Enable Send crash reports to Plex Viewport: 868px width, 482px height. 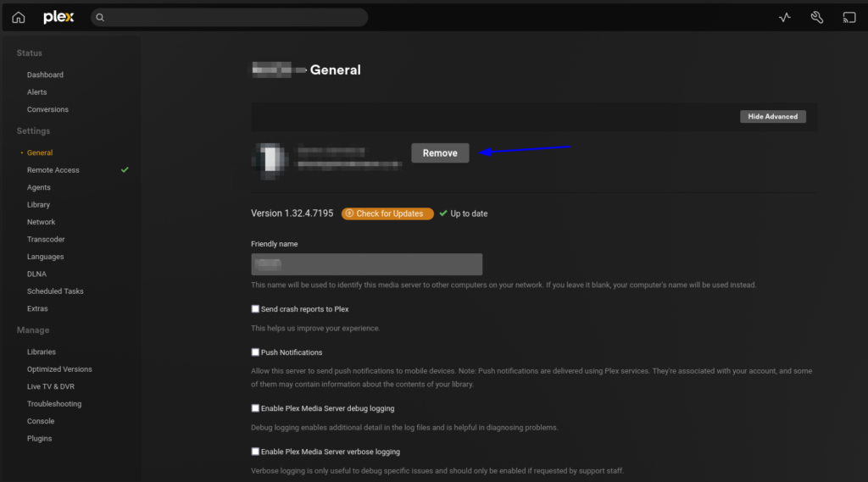click(255, 309)
